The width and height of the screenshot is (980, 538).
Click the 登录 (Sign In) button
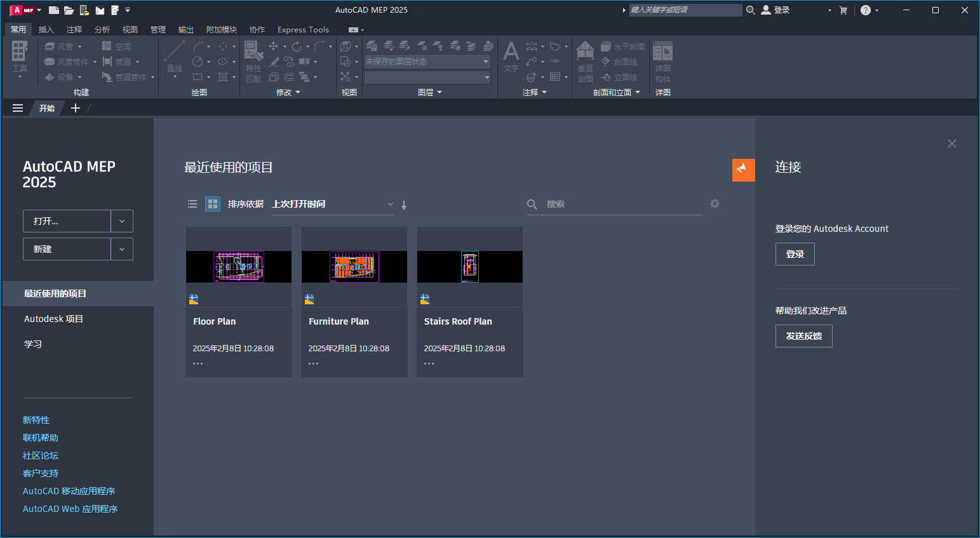(x=795, y=253)
